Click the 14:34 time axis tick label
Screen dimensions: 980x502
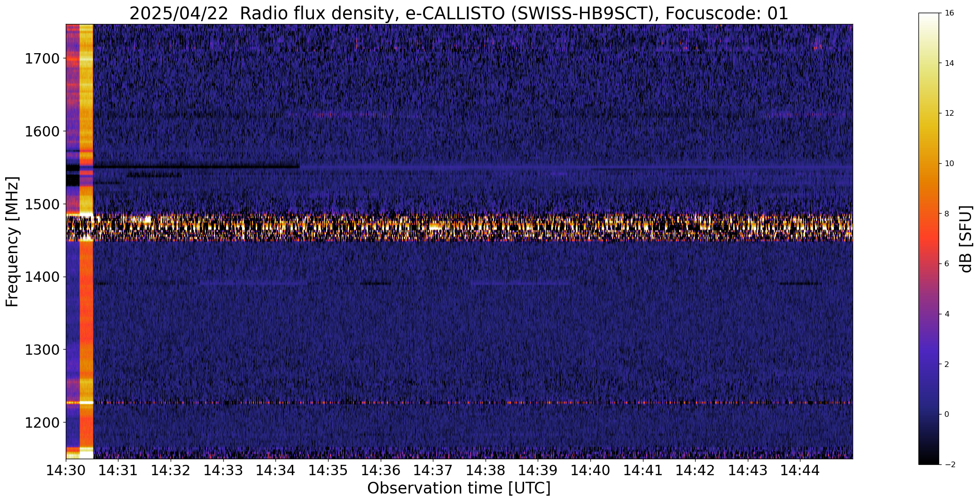[x=275, y=470]
